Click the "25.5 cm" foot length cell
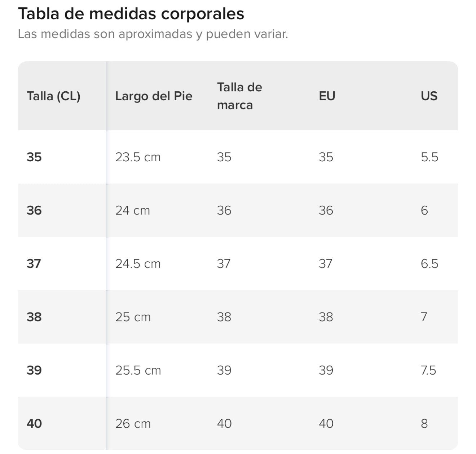 [x=138, y=370]
